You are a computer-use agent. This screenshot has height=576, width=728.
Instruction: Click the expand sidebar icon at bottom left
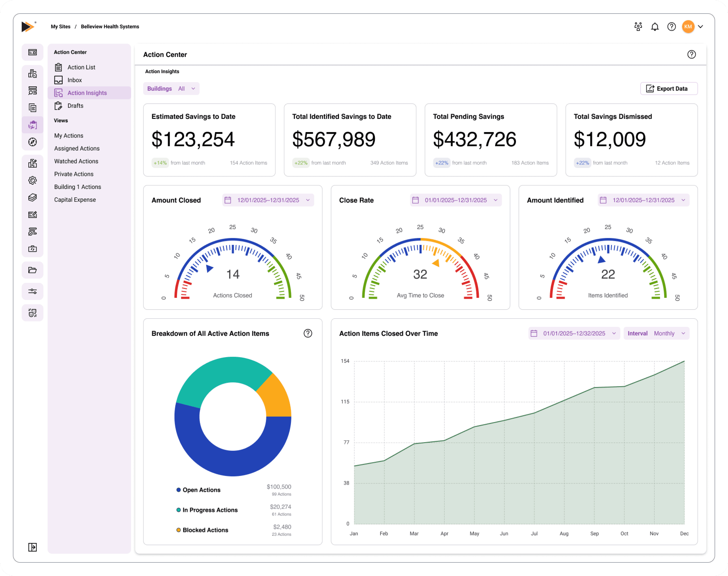click(x=32, y=547)
